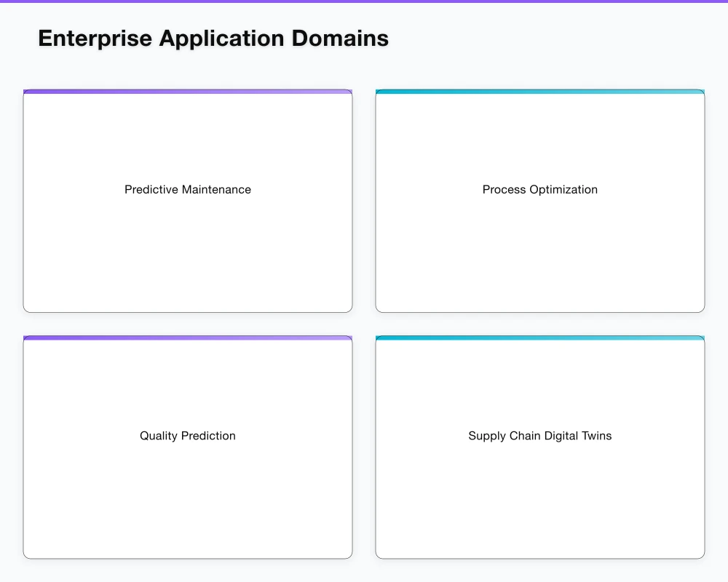Image resolution: width=728 pixels, height=582 pixels.
Task: Click the word "Quality" in bottom-left card
Action: point(159,436)
